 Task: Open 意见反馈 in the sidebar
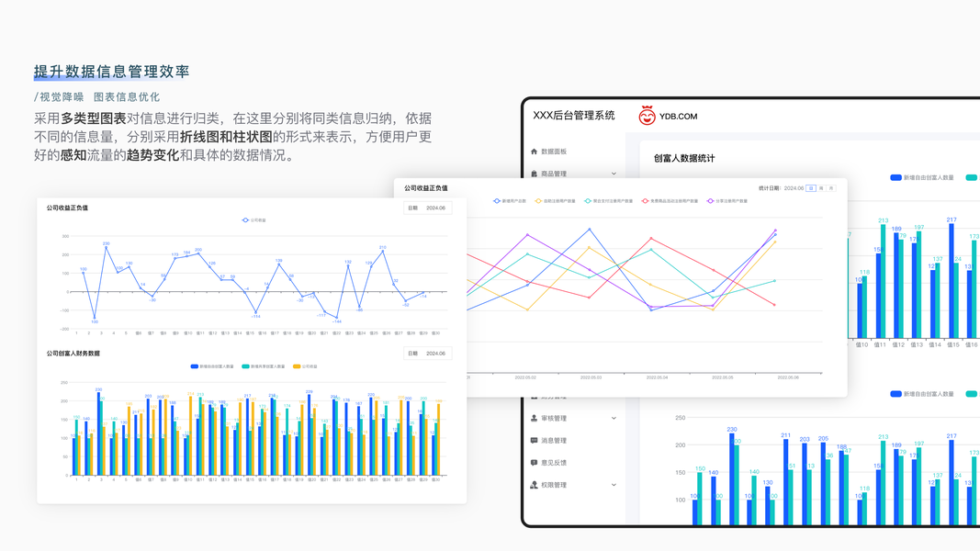(554, 463)
